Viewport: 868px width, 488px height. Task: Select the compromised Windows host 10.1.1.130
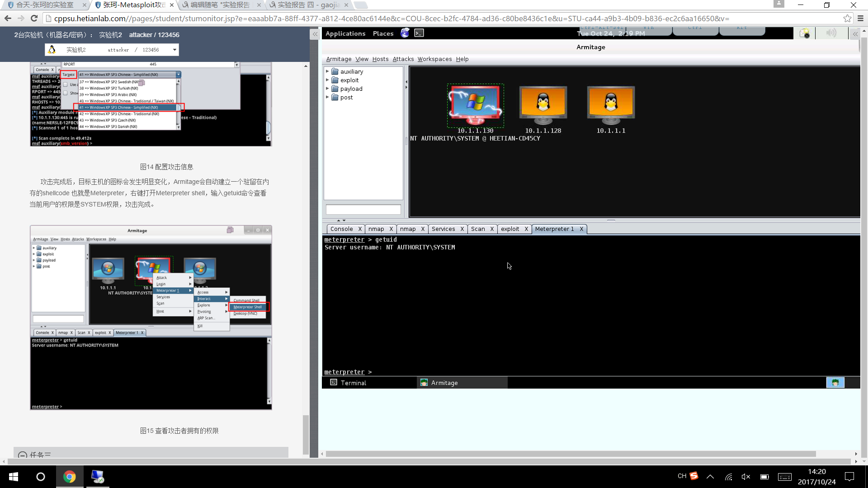(475, 106)
